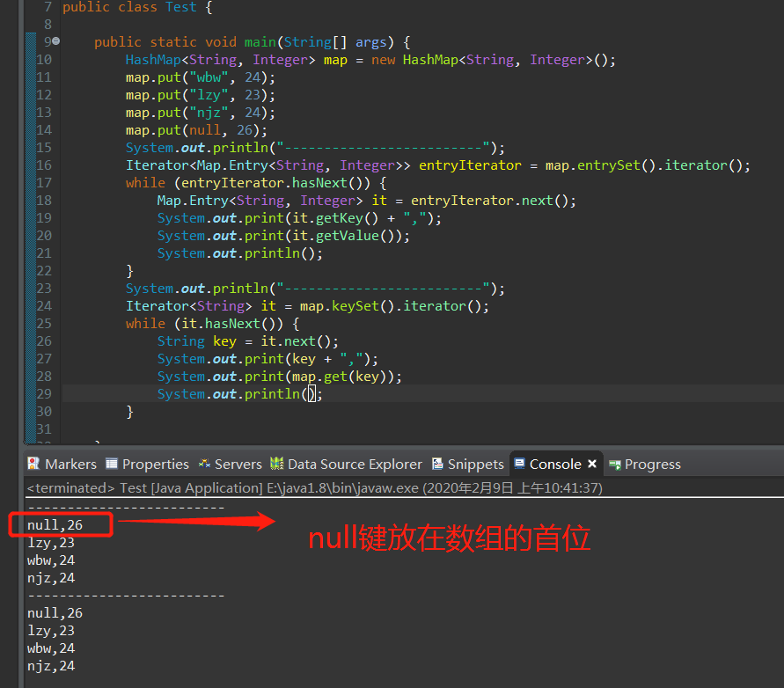
Task: Select the Console tab
Action: pyautogui.click(x=555, y=464)
